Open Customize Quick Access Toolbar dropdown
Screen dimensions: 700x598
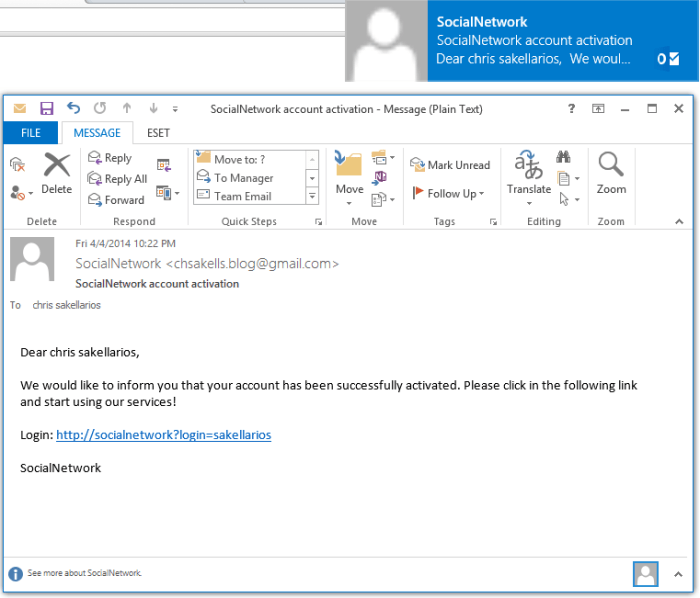[x=175, y=109]
